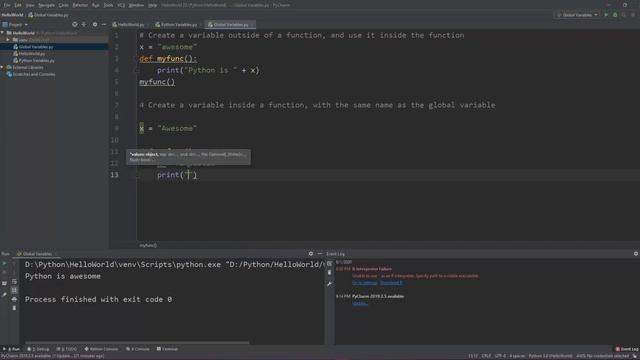The width and height of the screenshot is (640, 360).
Task: Click the Python interpreter status bar entry
Action: point(550,356)
